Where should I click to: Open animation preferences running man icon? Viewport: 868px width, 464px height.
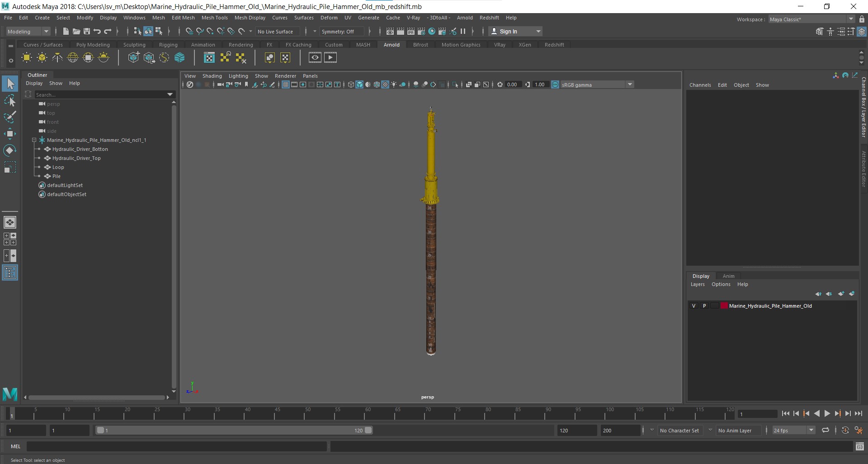coord(859,430)
